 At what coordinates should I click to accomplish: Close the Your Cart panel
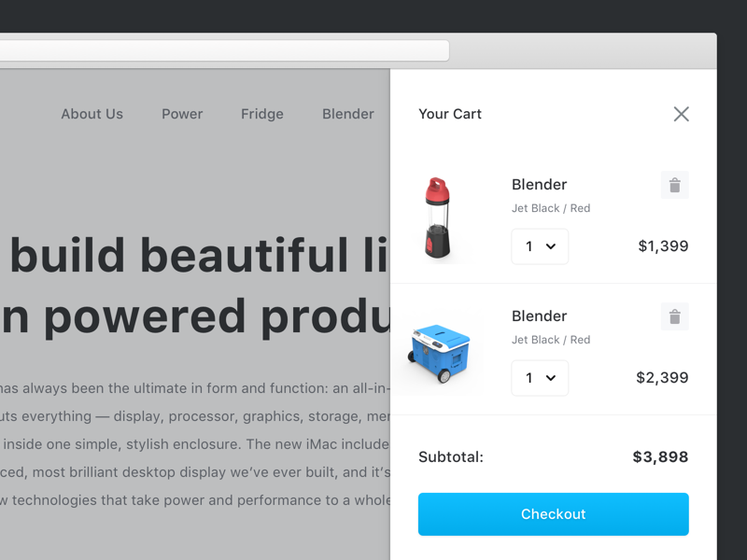point(681,114)
